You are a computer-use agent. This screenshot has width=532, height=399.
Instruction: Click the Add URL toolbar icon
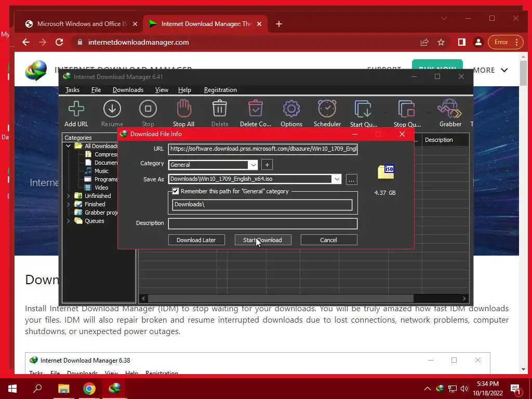point(76,109)
